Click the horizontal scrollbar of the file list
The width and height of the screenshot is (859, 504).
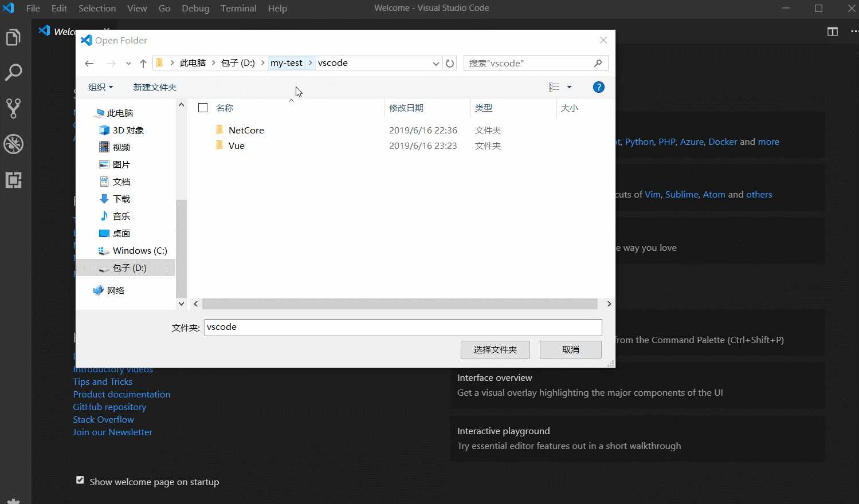point(400,304)
